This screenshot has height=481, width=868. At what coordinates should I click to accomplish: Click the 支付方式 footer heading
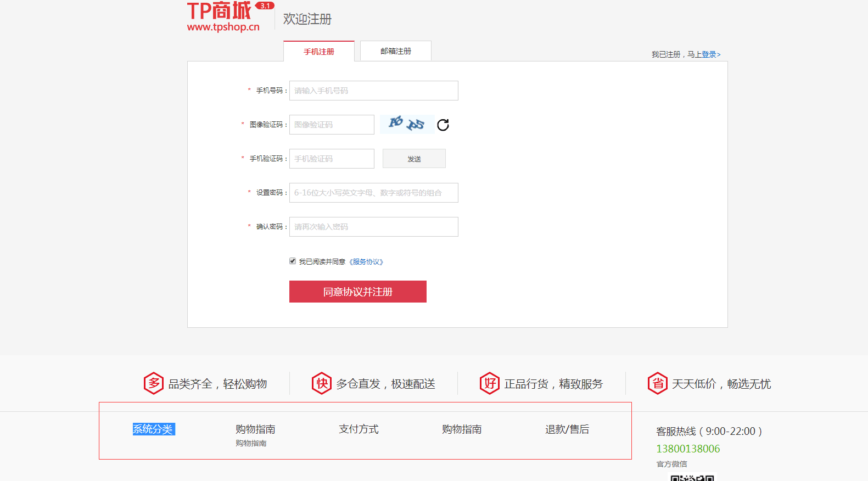click(x=359, y=429)
